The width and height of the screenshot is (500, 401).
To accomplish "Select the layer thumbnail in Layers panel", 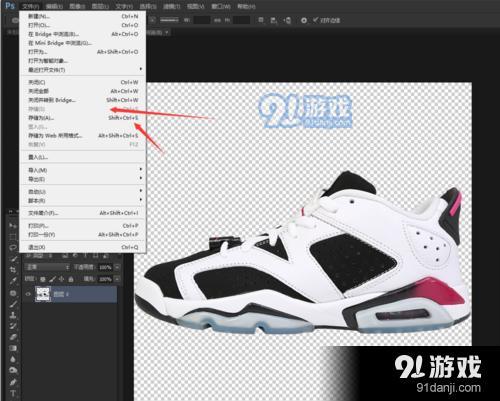I will coord(43,294).
